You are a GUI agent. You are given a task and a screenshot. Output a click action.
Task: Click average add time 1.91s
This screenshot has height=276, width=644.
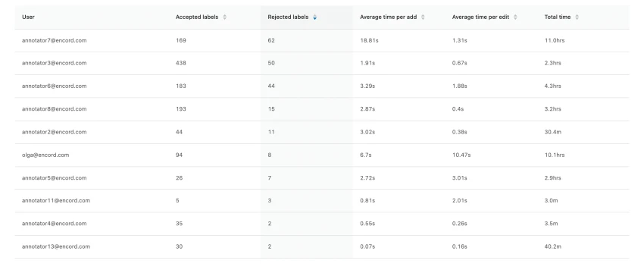click(x=367, y=63)
